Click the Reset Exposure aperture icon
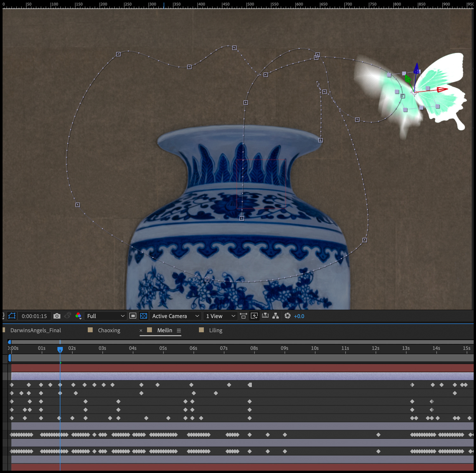 pyautogui.click(x=288, y=316)
